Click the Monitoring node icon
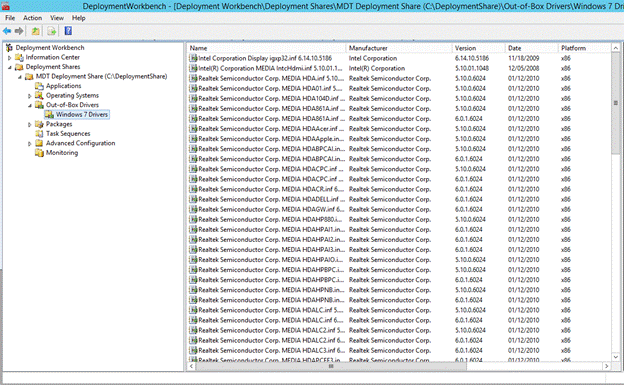Image resolution: width=624 pixels, height=385 pixels. tap(39, 153)
